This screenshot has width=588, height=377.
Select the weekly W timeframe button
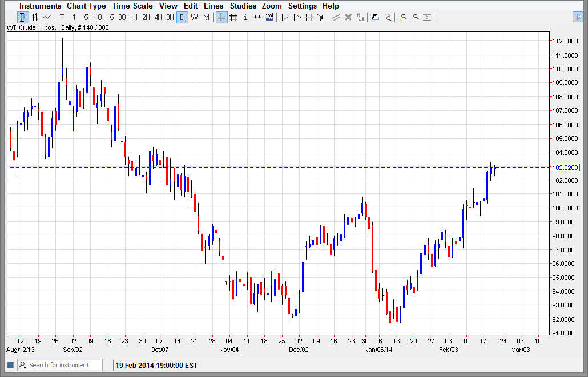click(194, 17)
